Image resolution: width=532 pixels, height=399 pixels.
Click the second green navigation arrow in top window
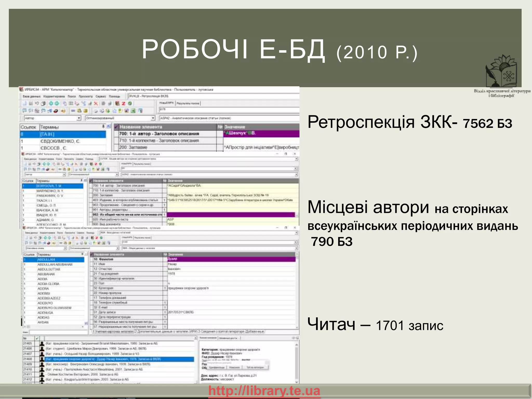[x=57, y=103]
